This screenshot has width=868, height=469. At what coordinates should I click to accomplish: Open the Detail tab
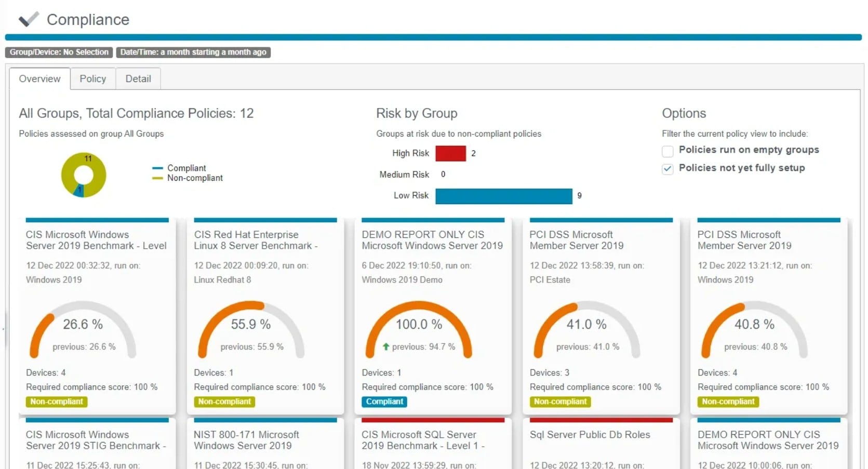pos(138,78)
